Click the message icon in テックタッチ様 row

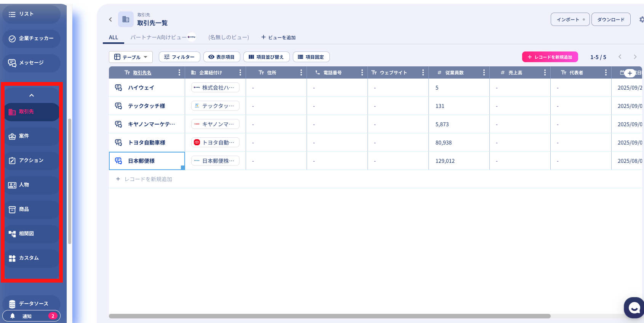(118, 106)
